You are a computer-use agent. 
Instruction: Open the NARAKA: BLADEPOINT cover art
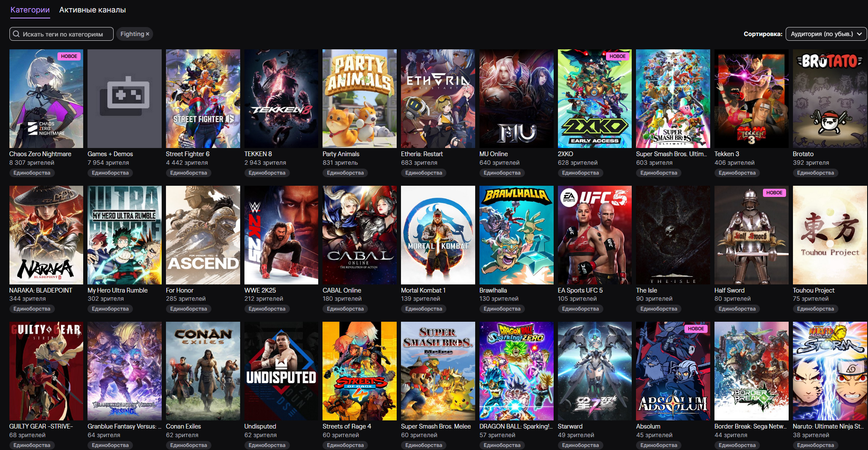click(x=46, y=235)
